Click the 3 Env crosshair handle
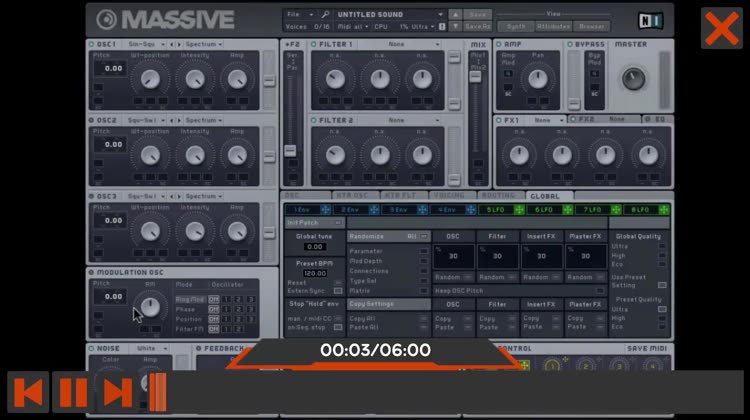 (422, 210)
